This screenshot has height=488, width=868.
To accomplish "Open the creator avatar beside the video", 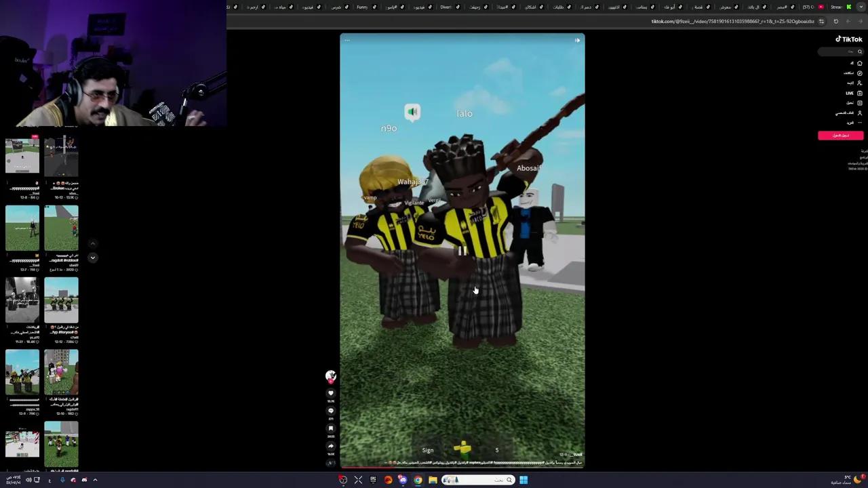I will pyautogui.click(x=331, y=375).
